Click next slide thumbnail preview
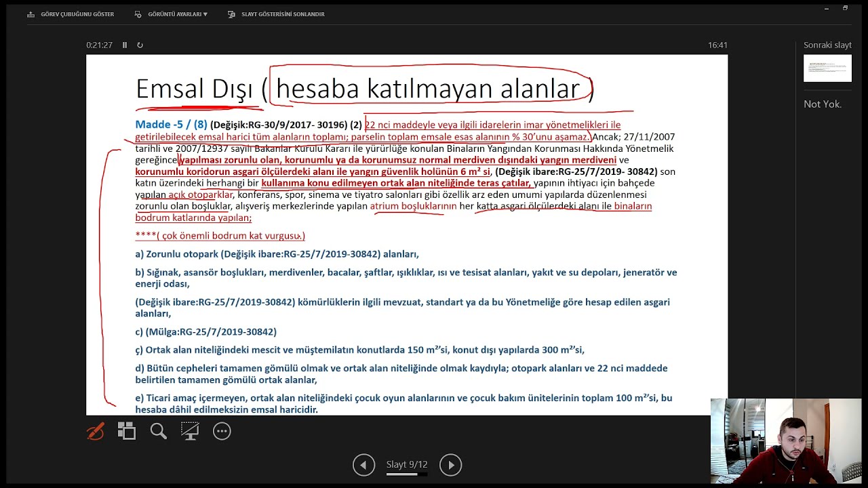The image size is (868, 488). [x=827, y=68]
